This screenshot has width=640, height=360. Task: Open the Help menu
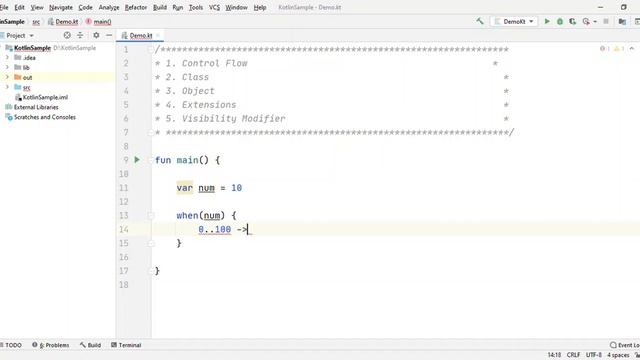click(x=260, y=7)
